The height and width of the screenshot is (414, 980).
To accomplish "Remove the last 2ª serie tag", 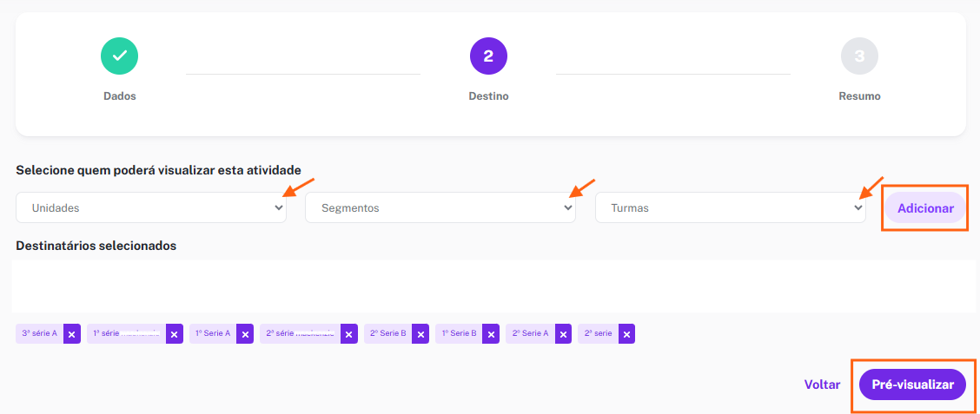I will click(x=627, y=334).
